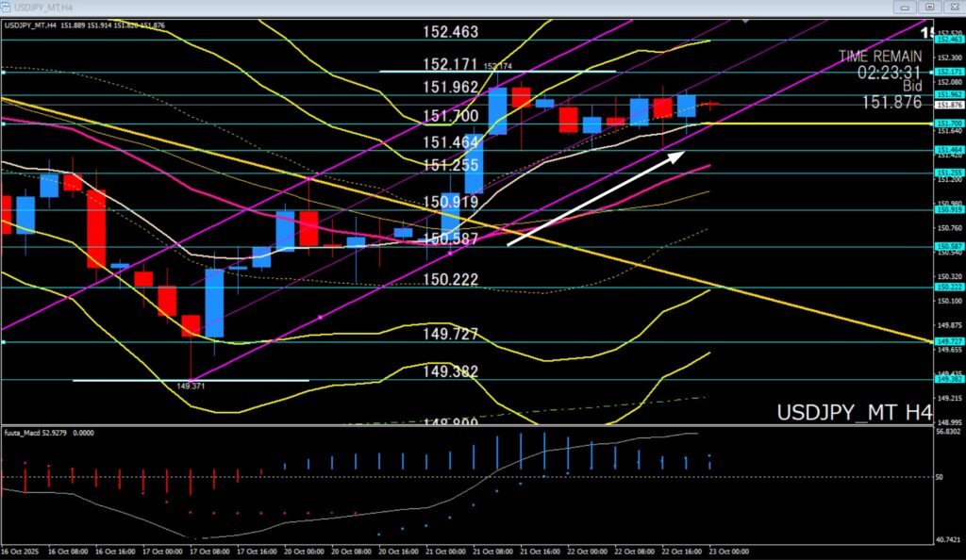Click the 50 level on MACD scale
This screenshot has height=560, width=966.
pos(941,477)
